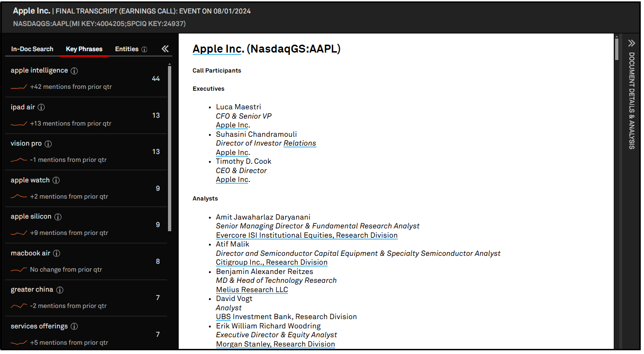This screenshot has width=644, height=354.
Task: Open Apple Inc. link under Timothy D. Cook
Action: 232,180
